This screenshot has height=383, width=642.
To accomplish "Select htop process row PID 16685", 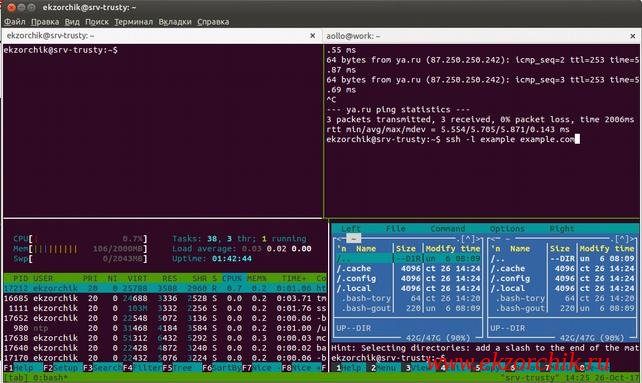I will (x=165, y=298).
